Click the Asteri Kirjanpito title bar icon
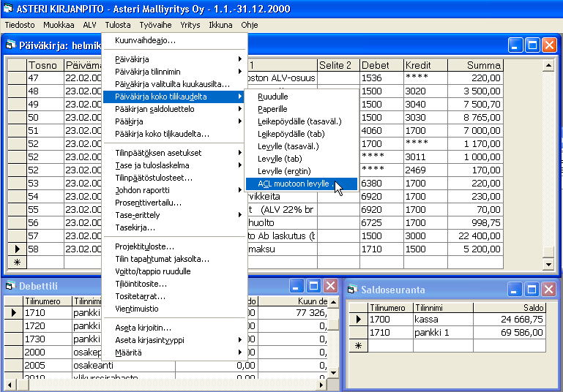This screenshot has width=563, height=392. (7, 8)
